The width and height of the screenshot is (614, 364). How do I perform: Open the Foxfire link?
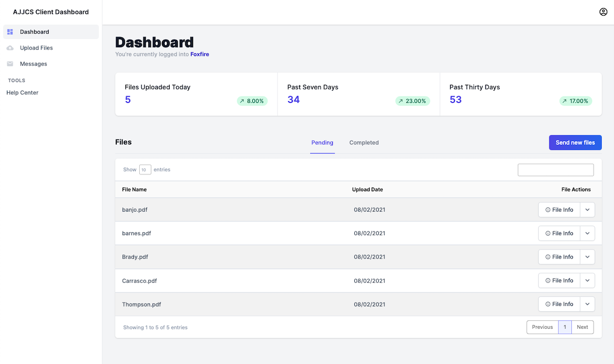click(x=200, y=54)
